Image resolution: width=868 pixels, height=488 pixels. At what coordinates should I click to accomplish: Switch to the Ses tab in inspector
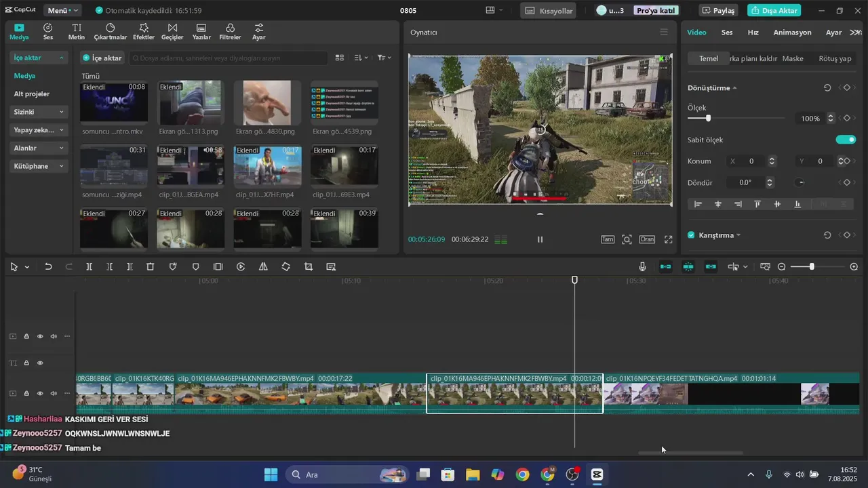[x=726, y=33]
